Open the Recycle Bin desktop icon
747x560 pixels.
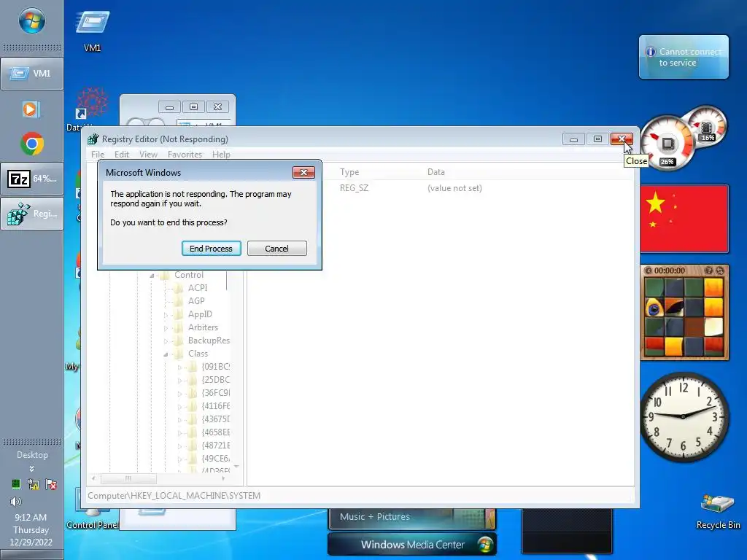click(x=718, y=512)
